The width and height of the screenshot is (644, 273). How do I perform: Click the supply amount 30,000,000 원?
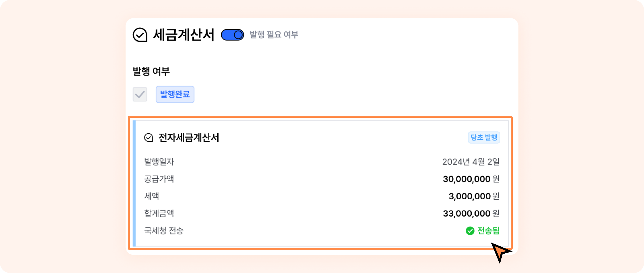(x=471, y=179)
